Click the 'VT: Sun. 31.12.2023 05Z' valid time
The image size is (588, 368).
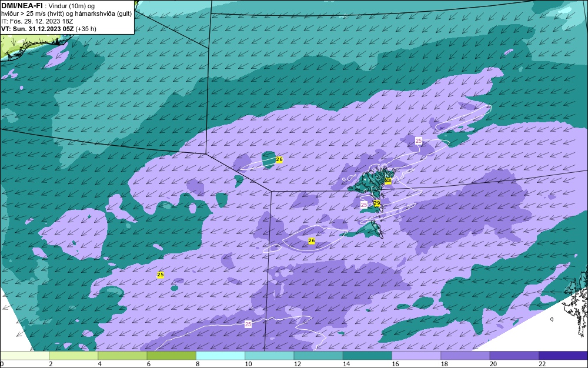[38, 29]
